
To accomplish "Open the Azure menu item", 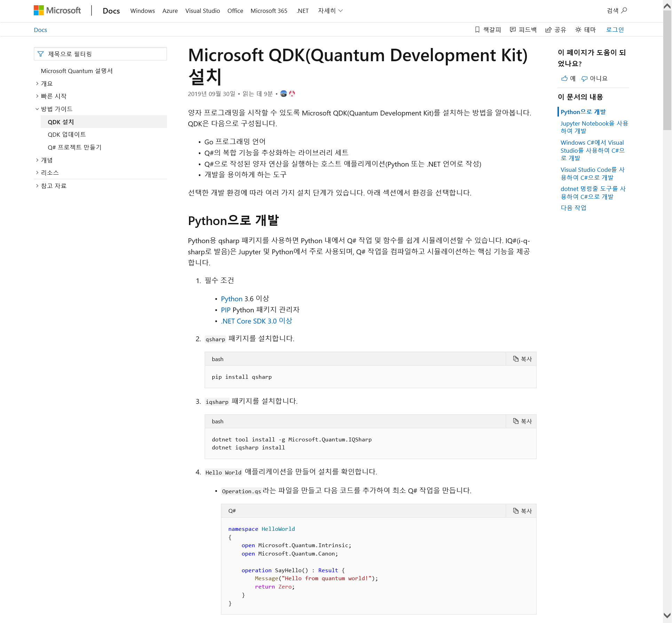I will [x=170, y=11].
